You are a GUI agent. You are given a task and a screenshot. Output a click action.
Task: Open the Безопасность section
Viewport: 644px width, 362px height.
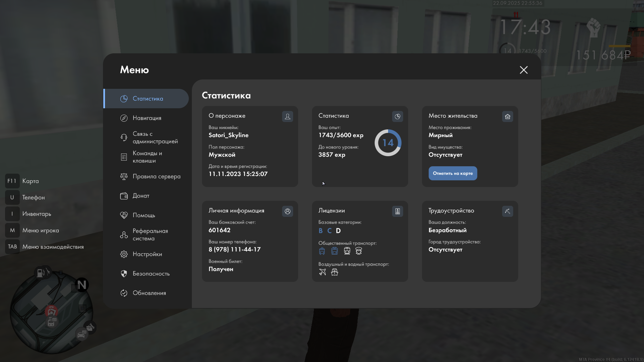click(151, 274)
